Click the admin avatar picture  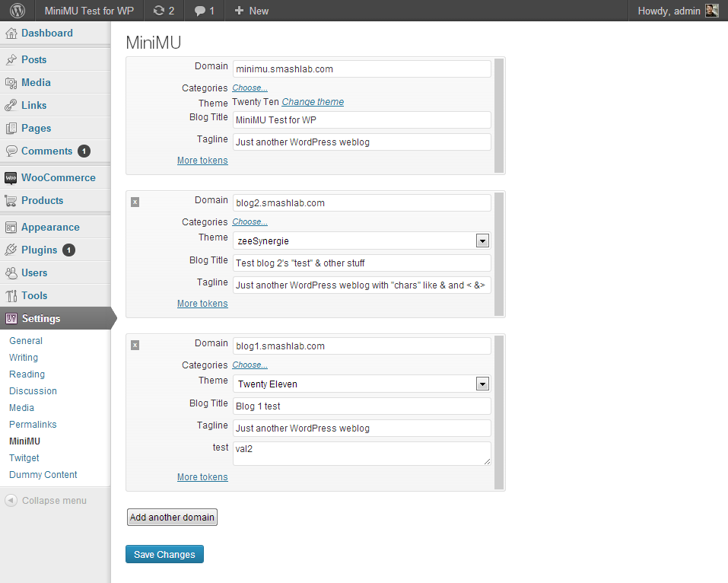(x=712, y=11)
